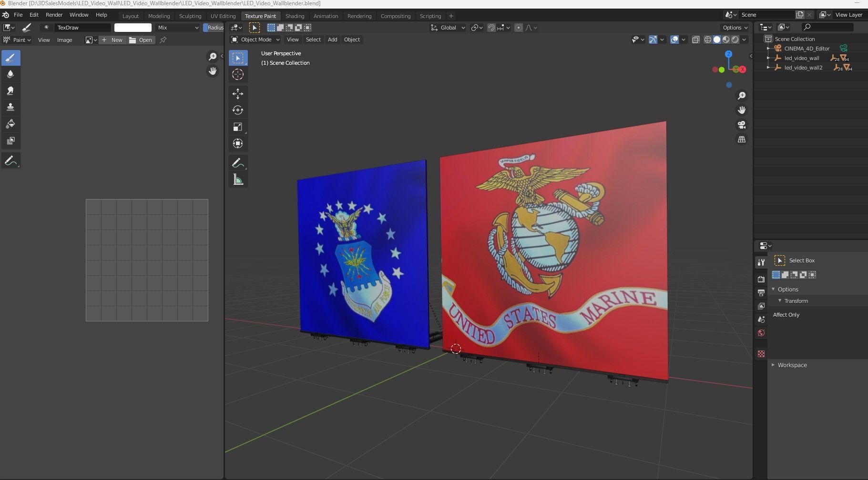
Task: Expand the led_video_wall tree item
Action: point(768,58)
